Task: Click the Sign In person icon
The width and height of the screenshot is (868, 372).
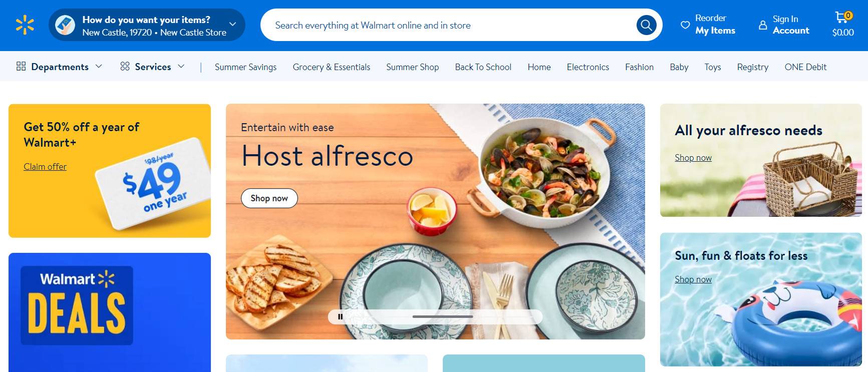Action: coord(763,25)
